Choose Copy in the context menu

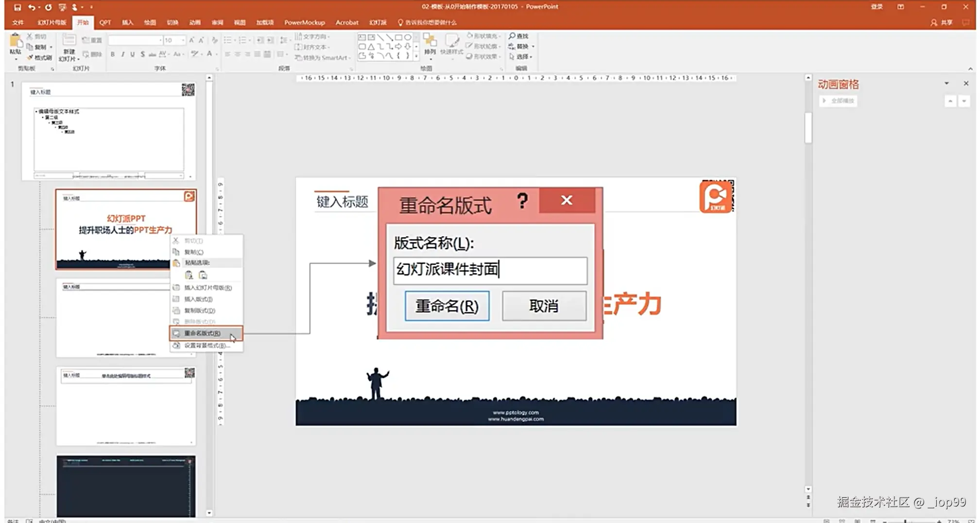206,252
